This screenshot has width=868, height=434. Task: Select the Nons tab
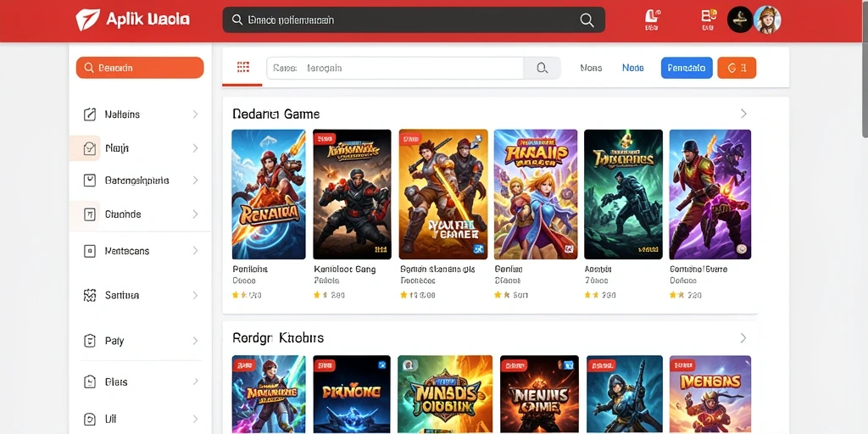[x=591, y=68]
